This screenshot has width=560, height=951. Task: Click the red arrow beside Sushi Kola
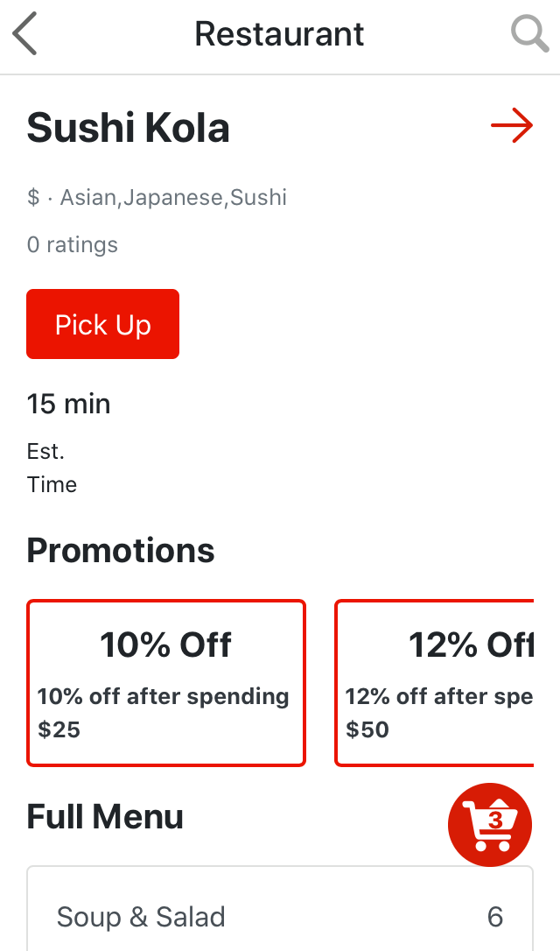point(512,127)
